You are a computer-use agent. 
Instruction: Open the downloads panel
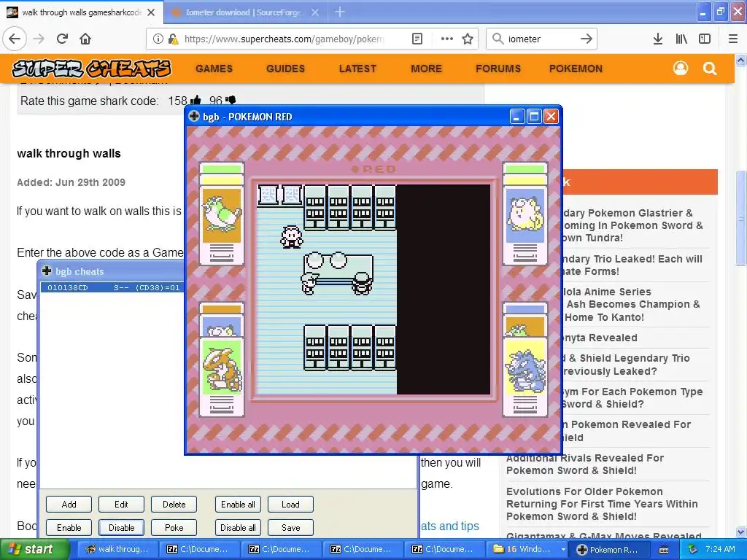tap(658, 39)
